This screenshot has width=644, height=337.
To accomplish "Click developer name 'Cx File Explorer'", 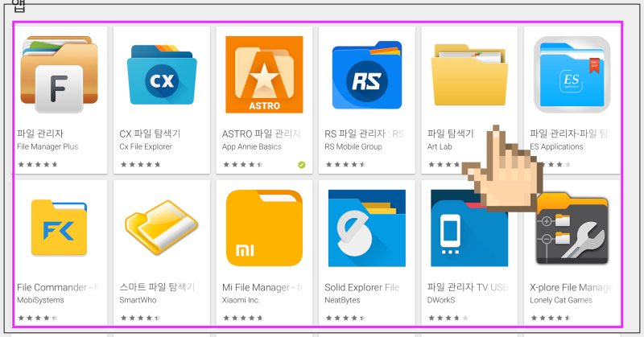I will pos(146,146).
